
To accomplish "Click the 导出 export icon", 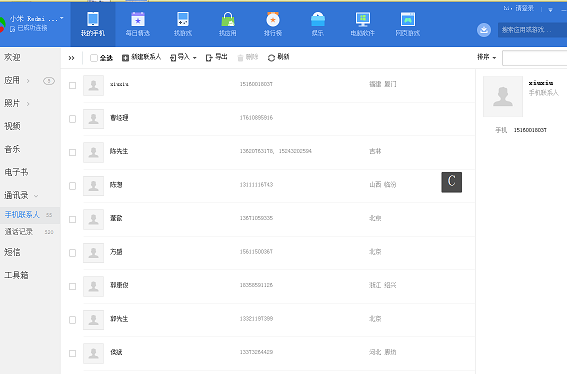I will [x=209, y=58].
